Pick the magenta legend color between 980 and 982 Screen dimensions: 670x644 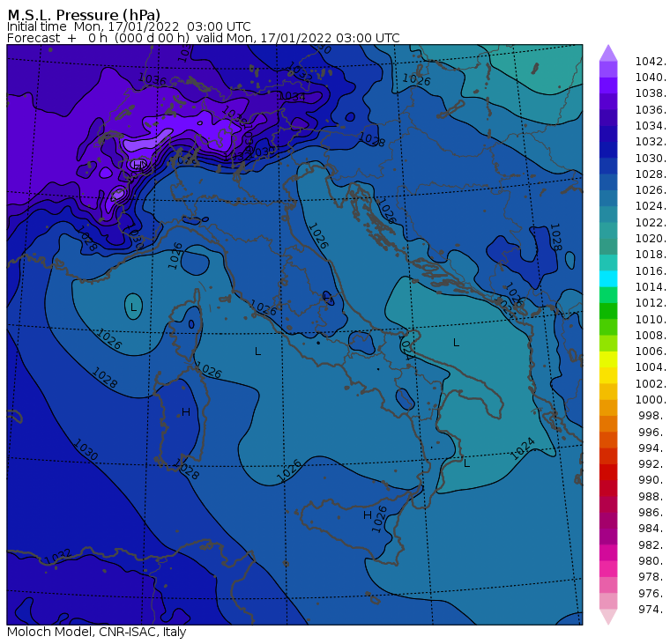click(608, 552)
